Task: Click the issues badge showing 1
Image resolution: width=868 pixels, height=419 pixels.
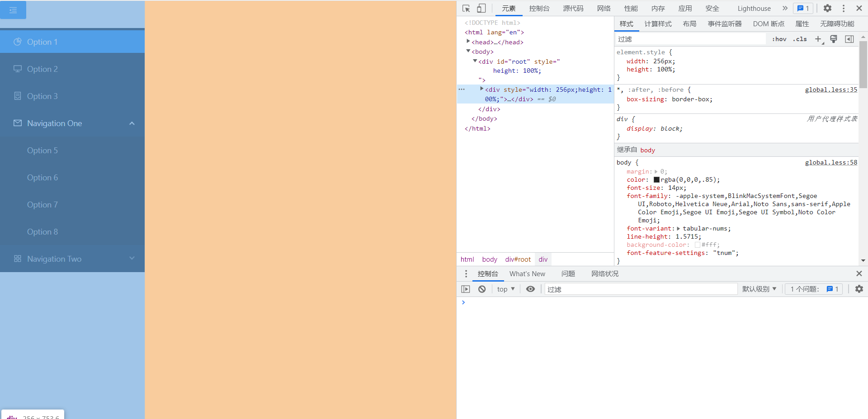Action: 802,8
